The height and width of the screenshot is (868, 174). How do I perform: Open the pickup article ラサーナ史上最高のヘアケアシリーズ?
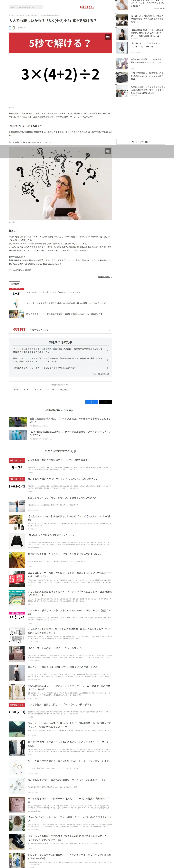point(70,433)
